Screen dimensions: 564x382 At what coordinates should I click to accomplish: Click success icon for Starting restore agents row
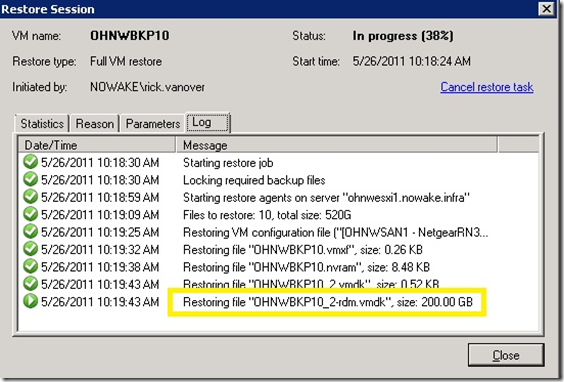(30, 197)
